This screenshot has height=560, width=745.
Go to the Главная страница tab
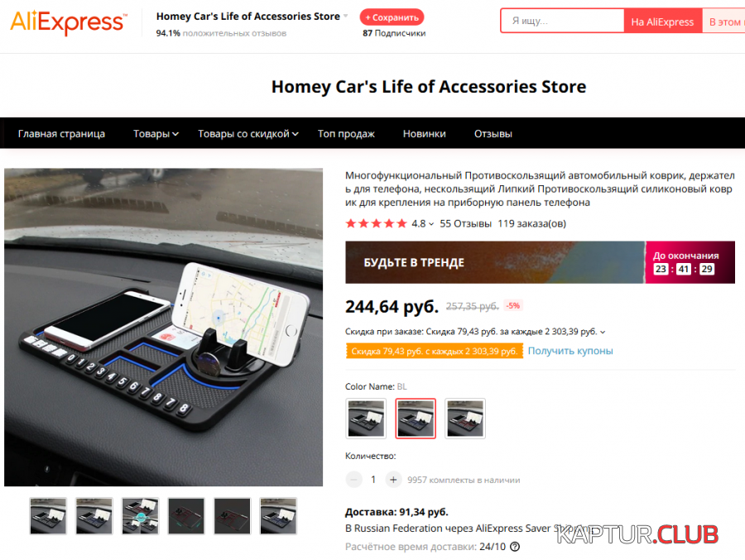point(61,134)
